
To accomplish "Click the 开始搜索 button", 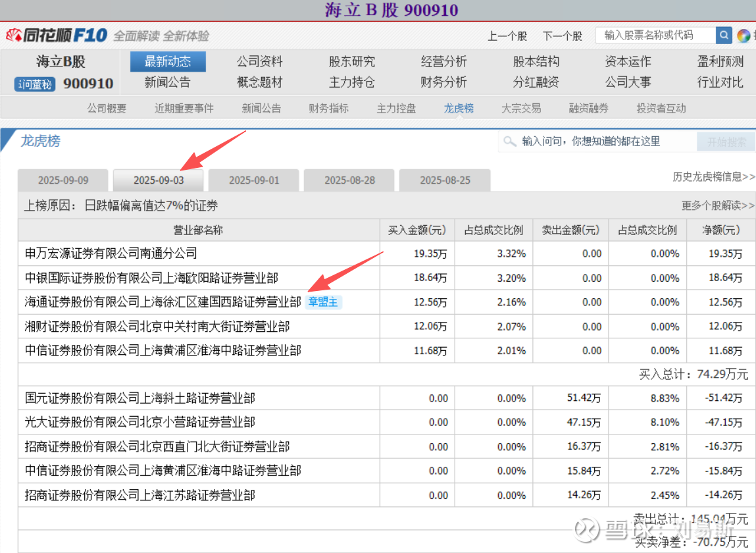I will pyautogui.click(x=726, y=142).
